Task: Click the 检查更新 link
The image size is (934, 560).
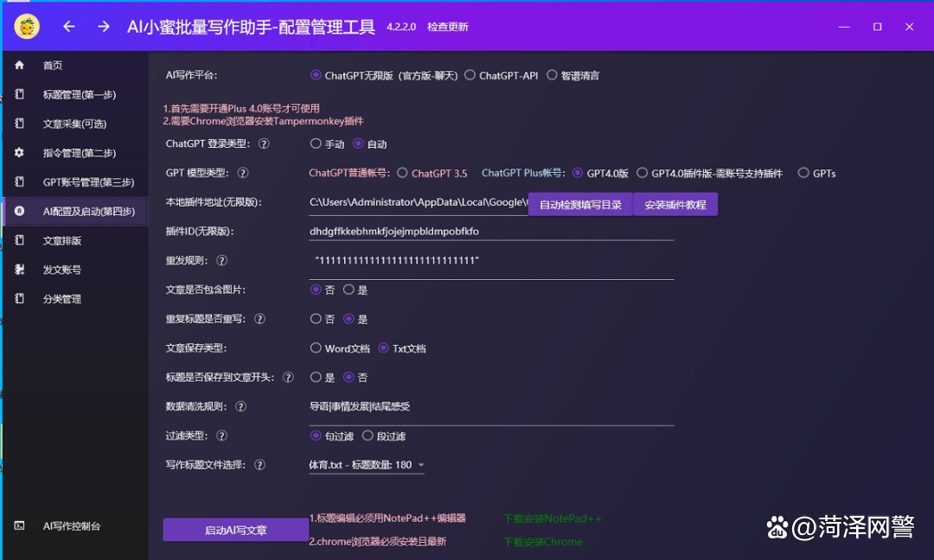Action: [448, 27]
